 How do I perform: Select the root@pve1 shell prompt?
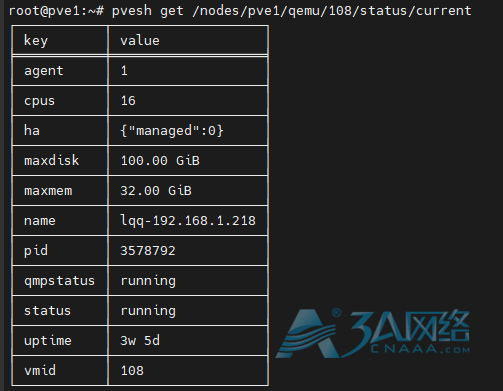[x=56, y=11]
